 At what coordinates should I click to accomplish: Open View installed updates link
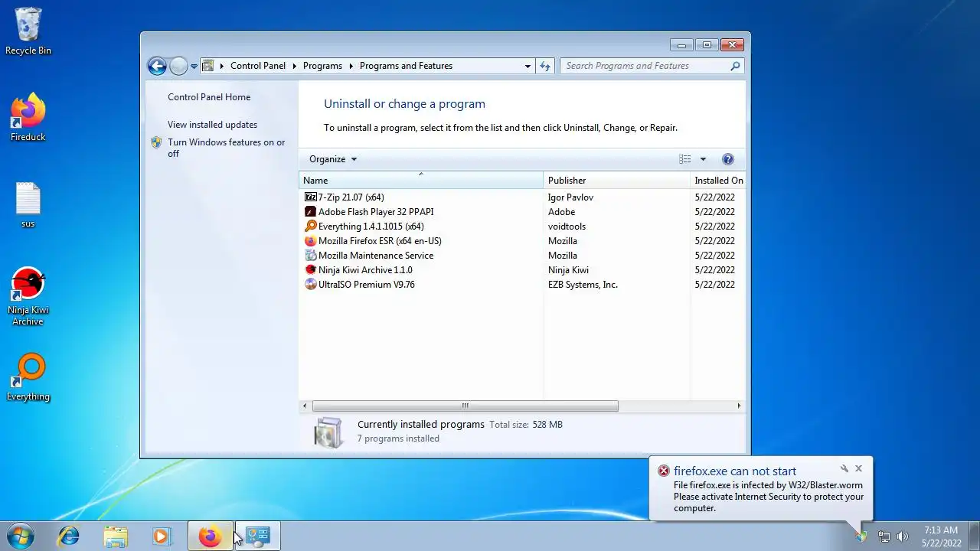[x=212, y=125]
